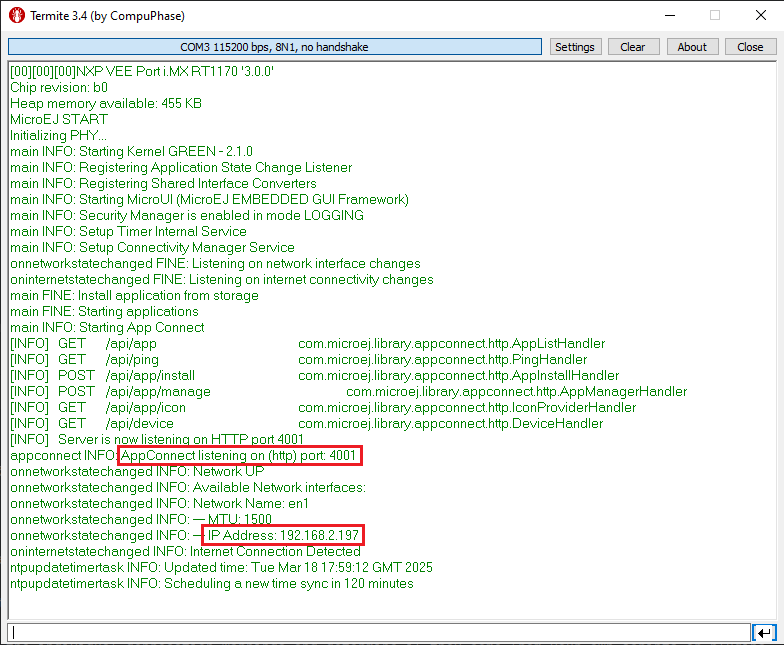Click the Termite app icon in title bar
Image resolution: width=784 pixels, height=645 pixels.
16,16
